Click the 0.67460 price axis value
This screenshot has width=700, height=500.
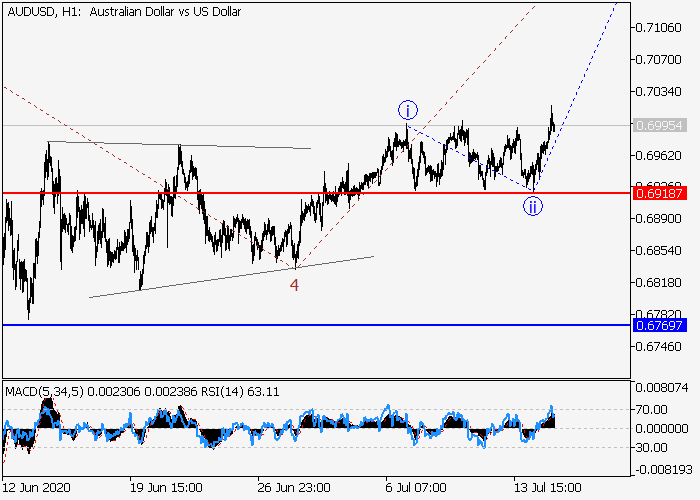(x=658, y=347)
